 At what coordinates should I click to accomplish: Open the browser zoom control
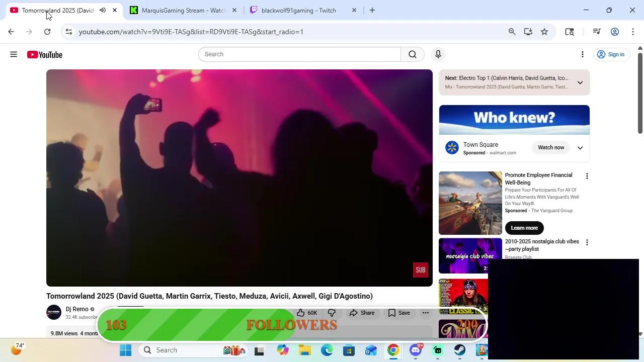(x=512, y=32)
